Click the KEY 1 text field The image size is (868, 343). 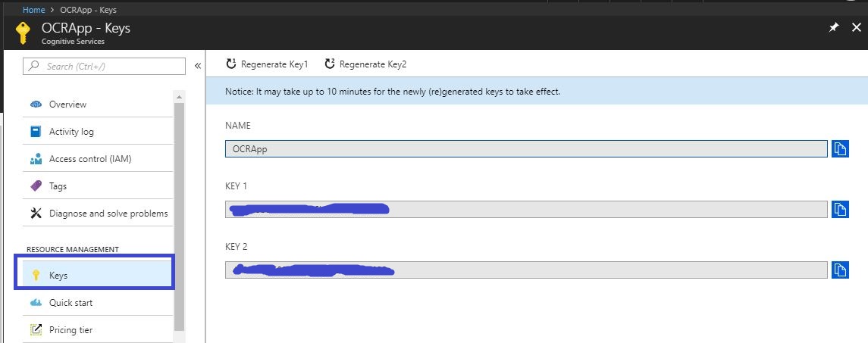click(x=526, y=209)
